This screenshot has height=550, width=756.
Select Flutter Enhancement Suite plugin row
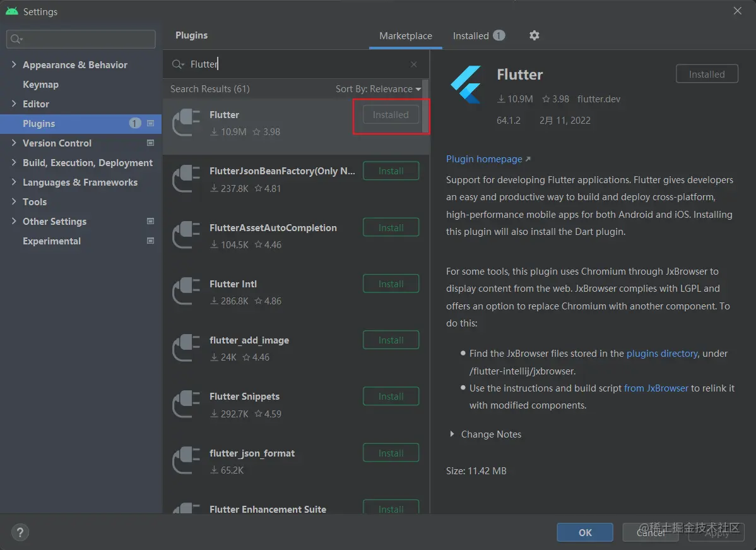[296, 506]
